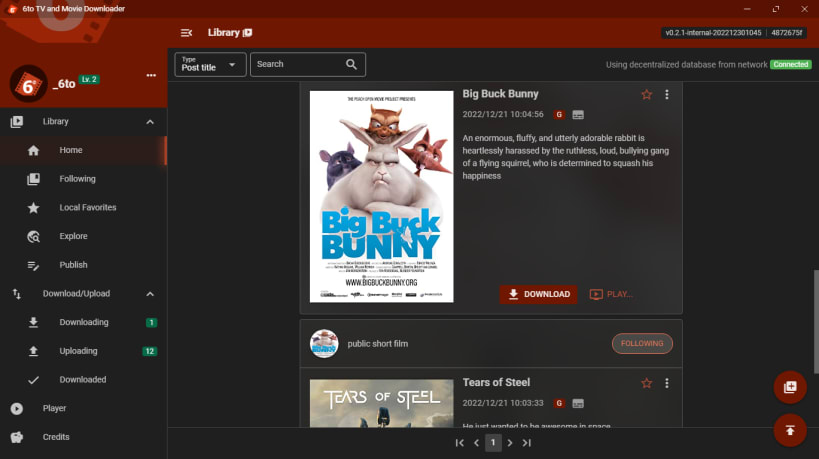
Task: Download Big Buck Bunny
Action: pos(539,295)
